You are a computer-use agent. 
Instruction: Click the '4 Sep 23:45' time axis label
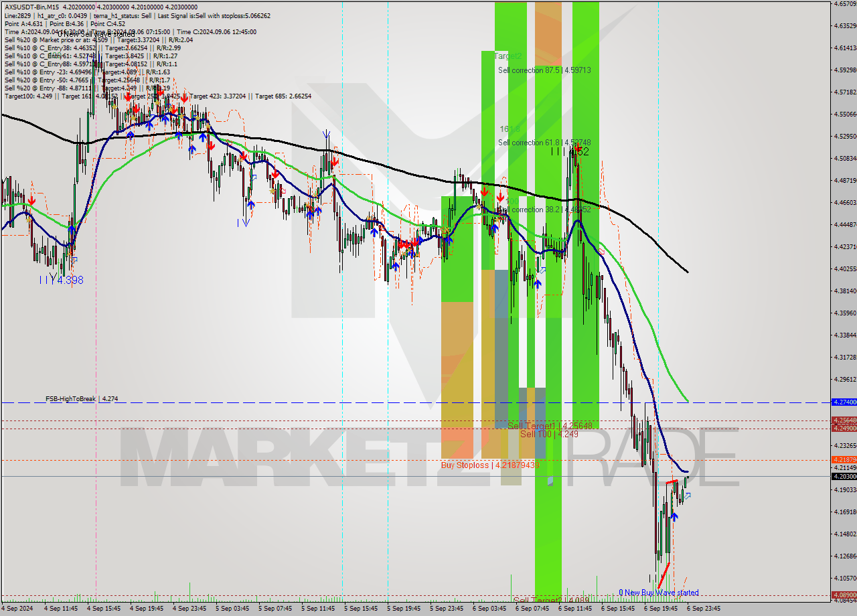tap(189, 609)
